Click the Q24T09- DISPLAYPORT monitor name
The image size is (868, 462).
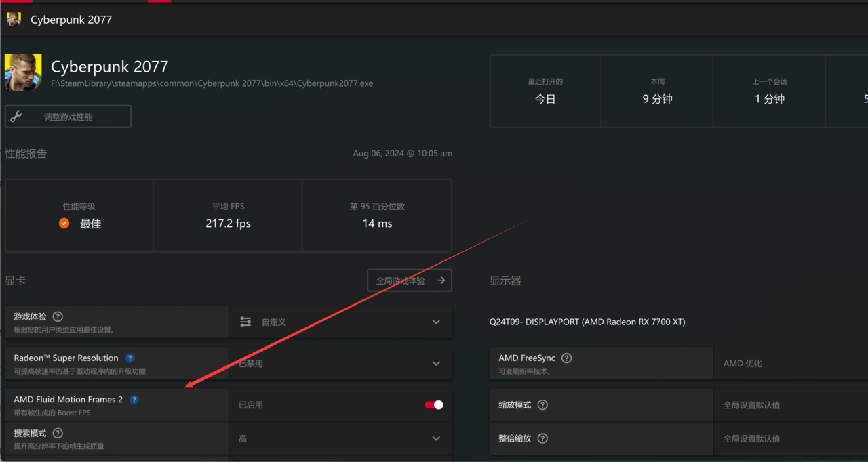[x=587, y=322]
